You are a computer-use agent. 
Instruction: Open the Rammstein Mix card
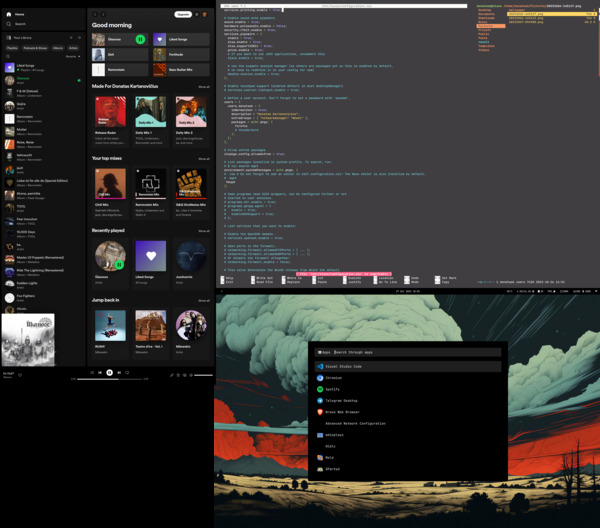(151, 192)
